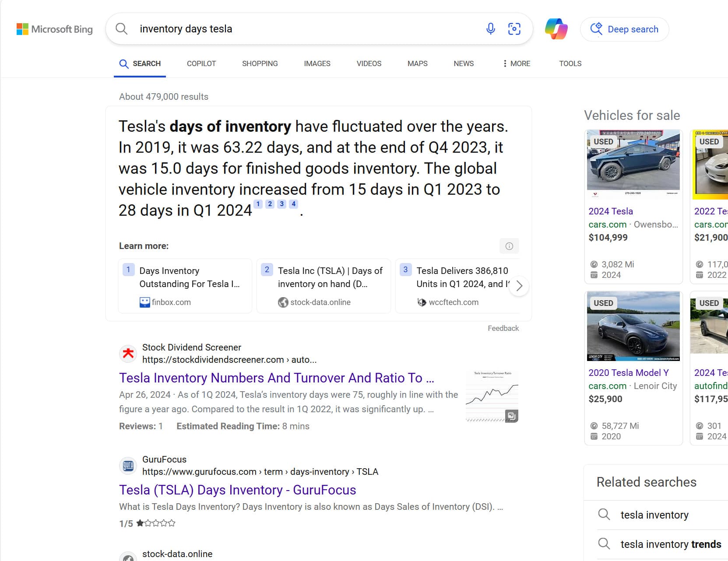Click citation number 4 superscript

294,204
